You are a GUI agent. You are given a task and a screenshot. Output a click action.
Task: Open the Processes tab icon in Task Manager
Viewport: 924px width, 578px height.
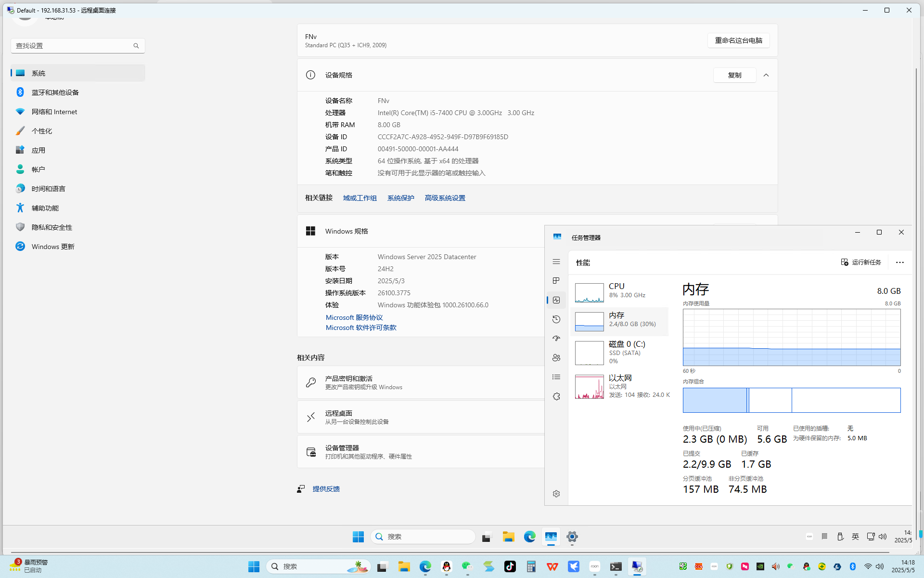click(556, 281)
